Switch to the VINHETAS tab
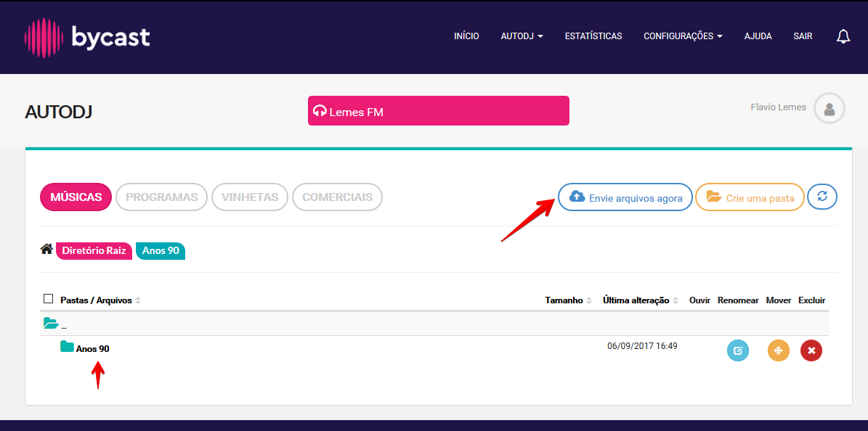 click(250, 197)
